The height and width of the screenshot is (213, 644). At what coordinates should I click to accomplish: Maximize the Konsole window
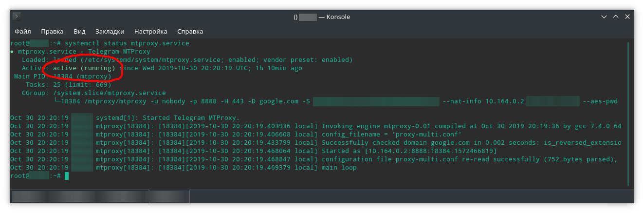coord(616,17)
